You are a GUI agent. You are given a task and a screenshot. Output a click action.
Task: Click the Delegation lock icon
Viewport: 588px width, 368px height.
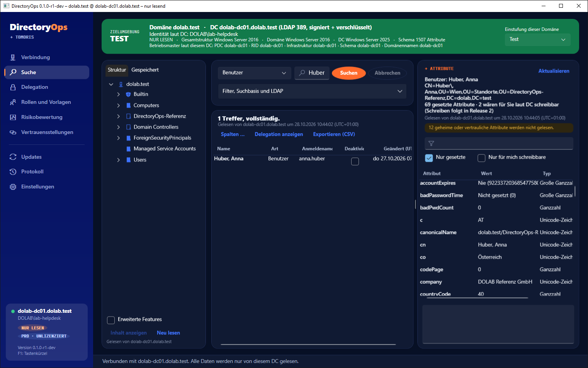[x=13, y=87]
